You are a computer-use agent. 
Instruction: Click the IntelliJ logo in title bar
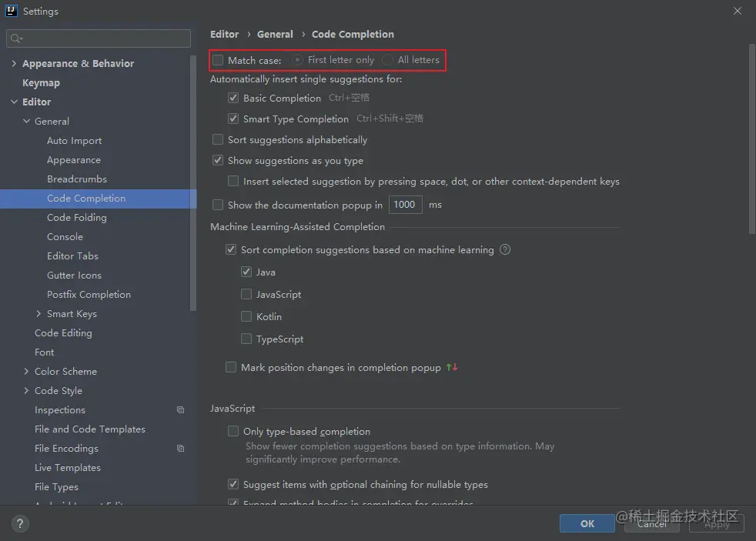(x=12, y=12)
